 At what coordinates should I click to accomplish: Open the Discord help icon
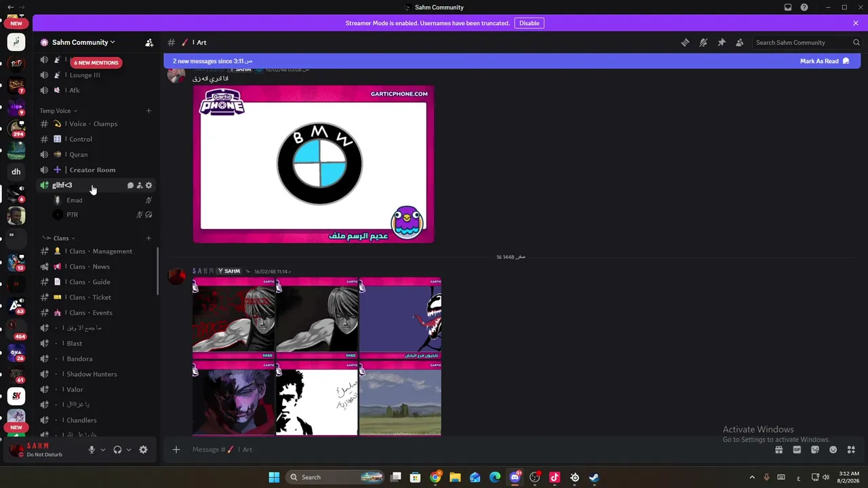[x=804, y=7]
